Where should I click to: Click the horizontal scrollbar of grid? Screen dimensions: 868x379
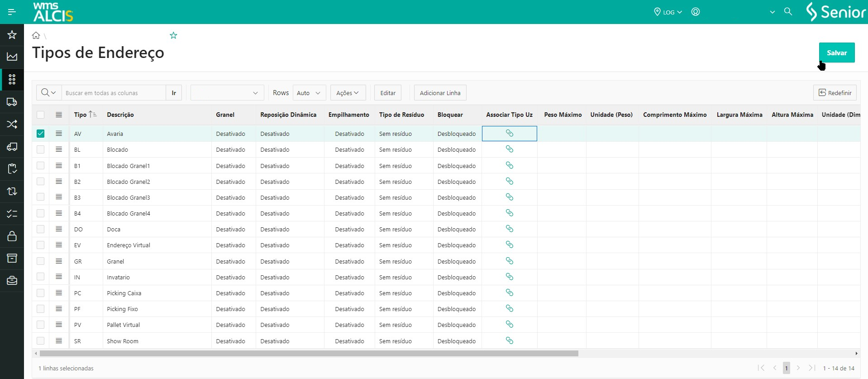tap(309, 353)
